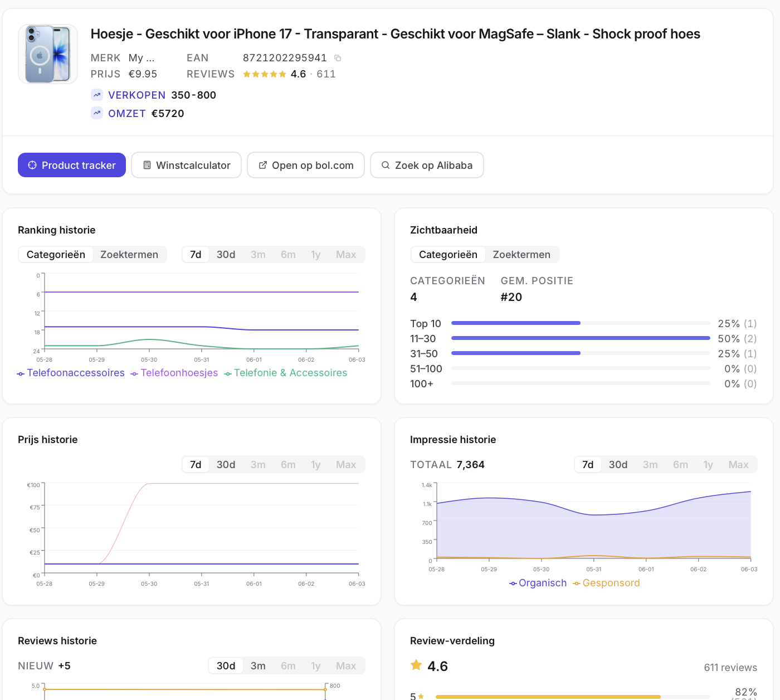This screenshot has height=700, width=780.
Task: Search product on Alibaba
Action: (x=427, y=165)
